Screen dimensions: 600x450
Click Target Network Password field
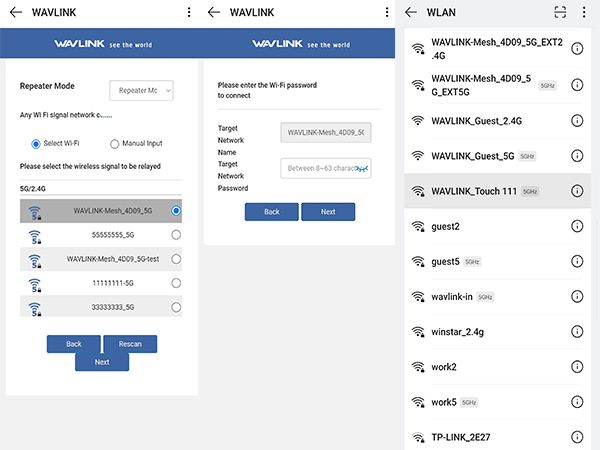coord(326,168)
